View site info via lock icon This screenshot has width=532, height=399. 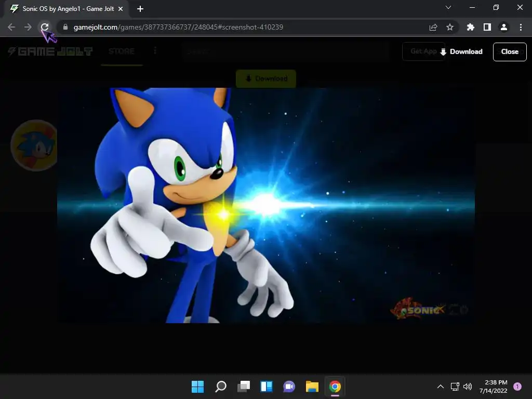click(65, 27)
